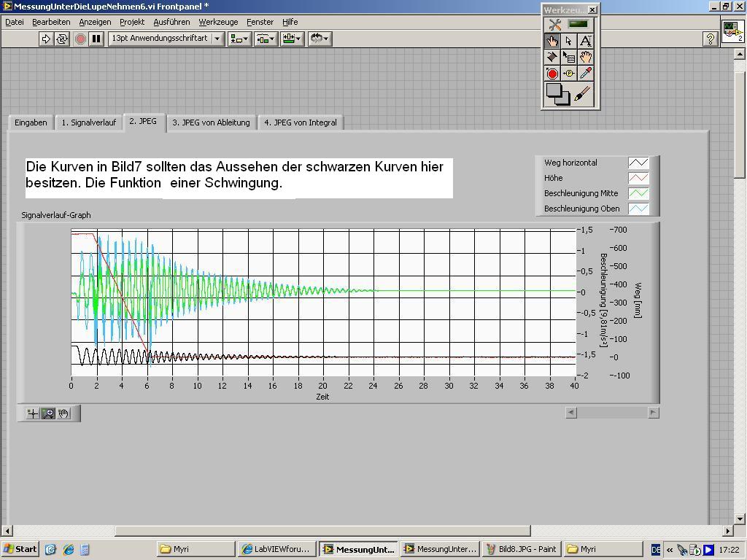This screenshot has width=747, height=560.
Task: Select the Operate hand tool in palette
Action: (x=552, y=41)
